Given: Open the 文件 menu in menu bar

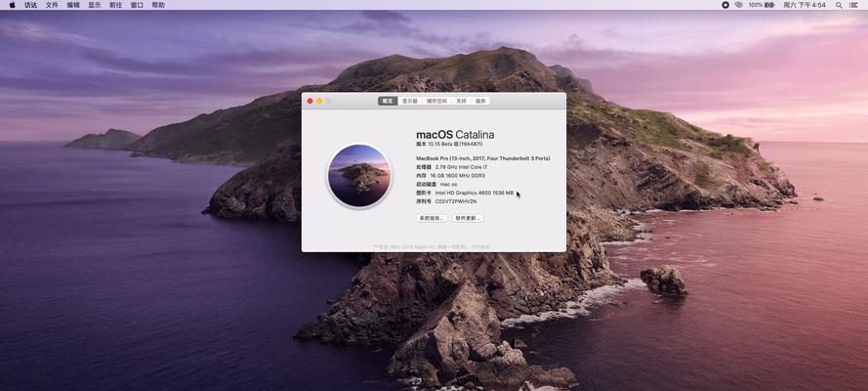Looking at the screenshot, I should click(x=52, y=5).
